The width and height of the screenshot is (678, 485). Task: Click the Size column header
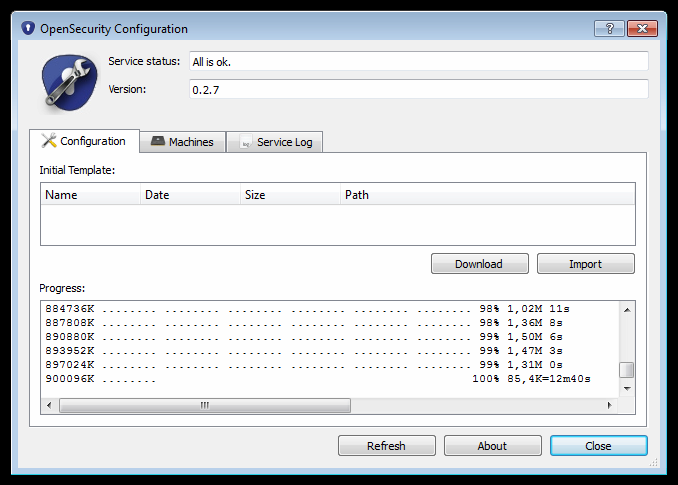click(290, 195)
